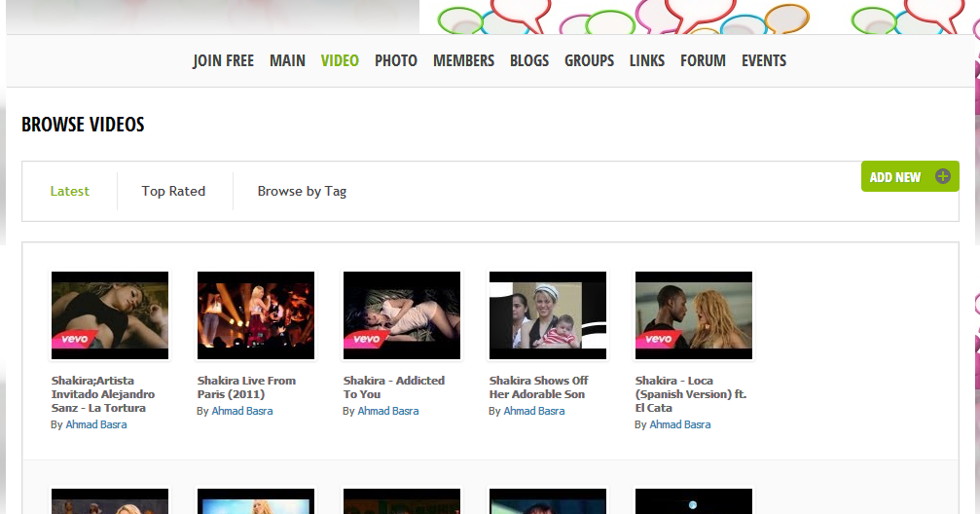Open the Shakira Live From Paris thumbnail
The height and width of the screenshot is (514, 980).
pyautogui.click(x=256, y=315)
